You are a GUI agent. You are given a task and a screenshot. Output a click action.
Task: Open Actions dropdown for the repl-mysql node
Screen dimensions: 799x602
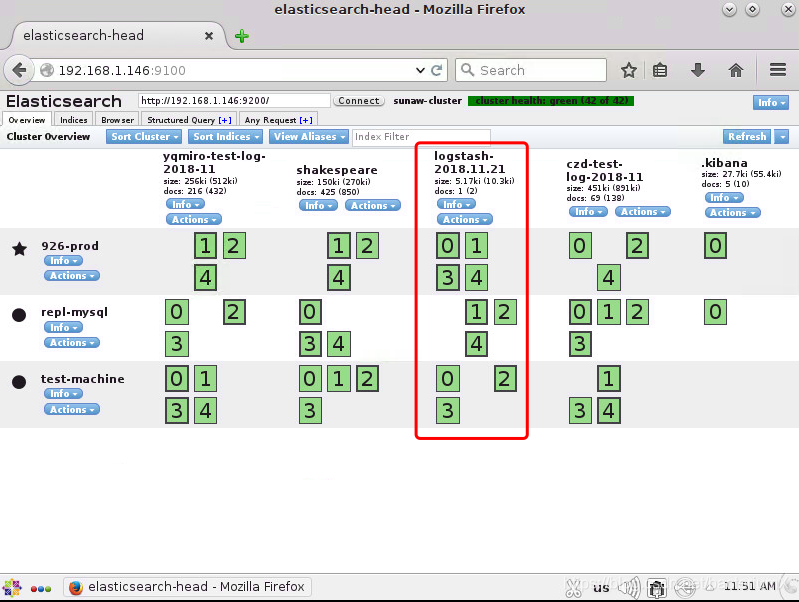tap(72, 343)
